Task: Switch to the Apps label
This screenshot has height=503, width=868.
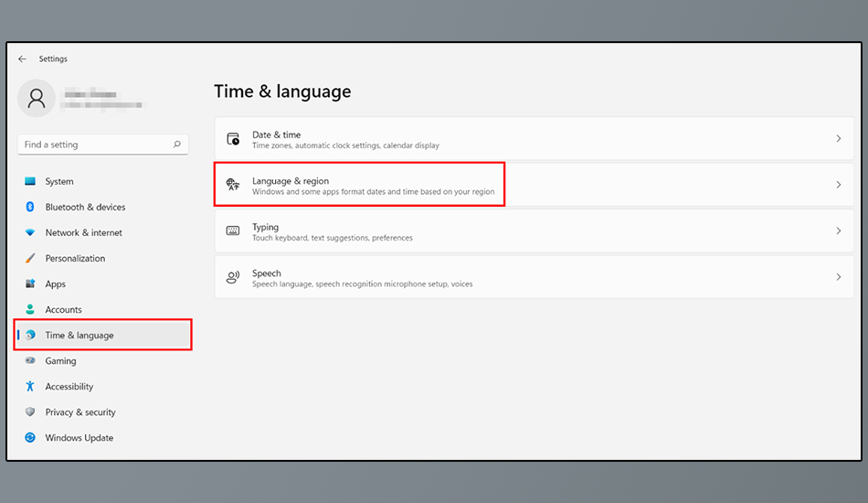Action: [x=56, y=284]
